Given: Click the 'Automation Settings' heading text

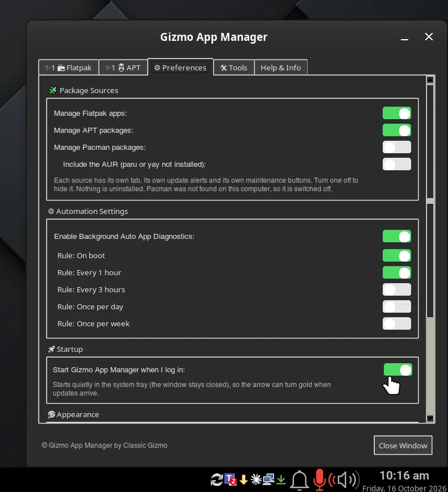Looking at the screenshot, I should pyautogui.click(x=92, y=211).
